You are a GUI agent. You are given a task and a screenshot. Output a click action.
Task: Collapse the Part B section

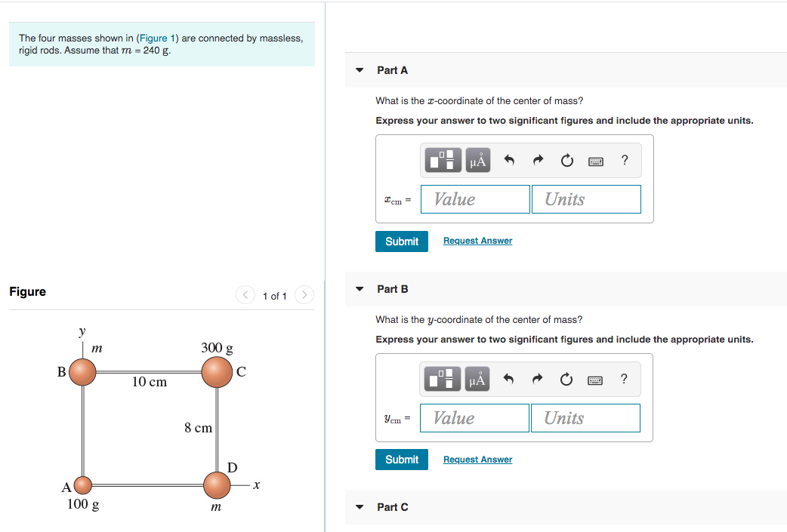coord(359,288)
